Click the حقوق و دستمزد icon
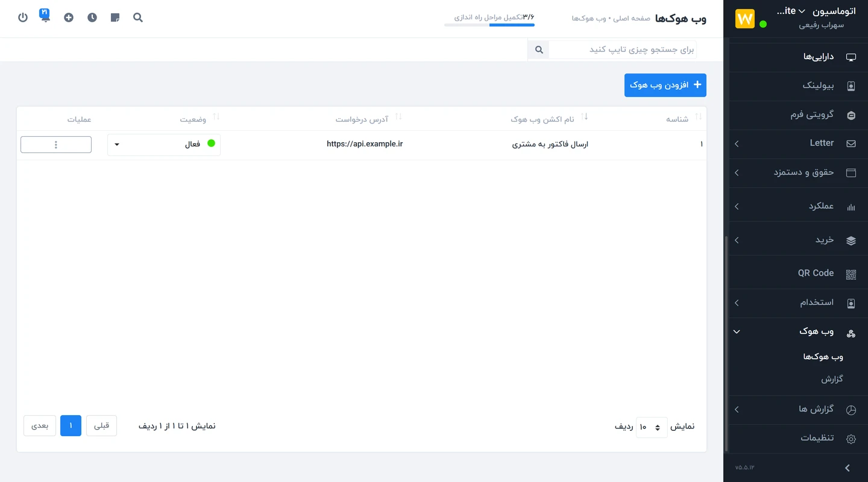 pyautogui.click(x=851, y=173)
